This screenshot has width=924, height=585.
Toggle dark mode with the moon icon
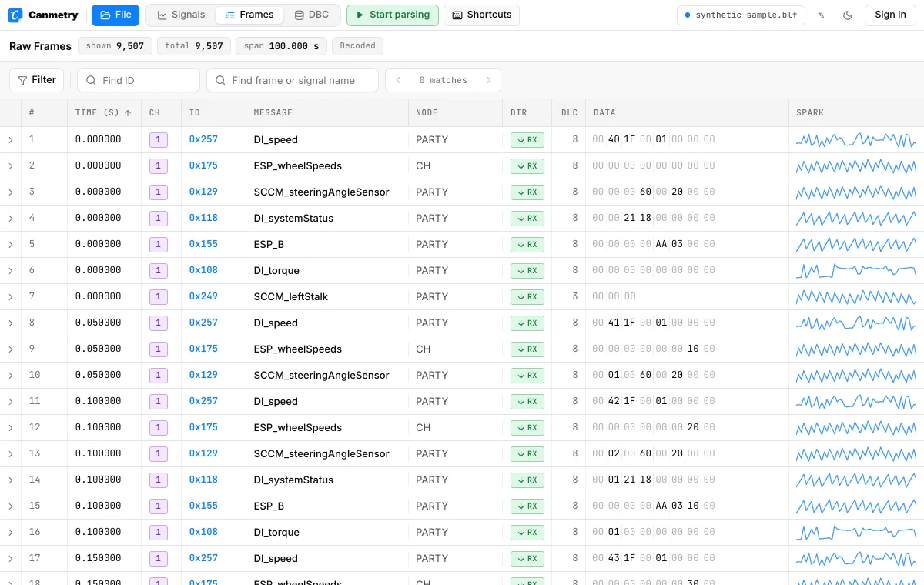point(848,15)
